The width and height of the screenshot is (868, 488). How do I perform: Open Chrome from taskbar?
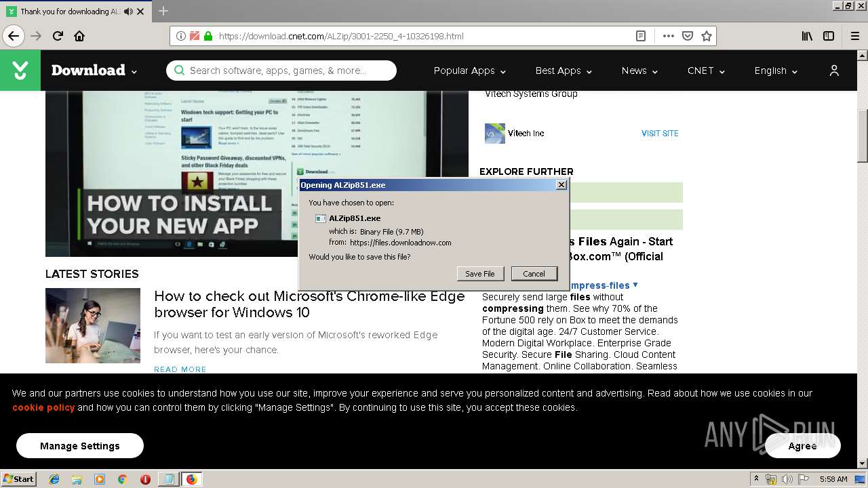click(x=122, y=479)
